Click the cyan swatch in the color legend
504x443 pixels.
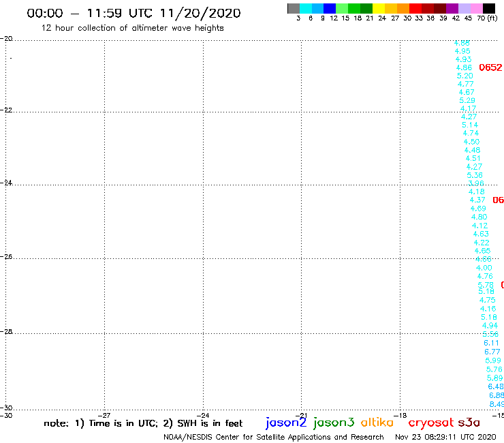[305, 8]
